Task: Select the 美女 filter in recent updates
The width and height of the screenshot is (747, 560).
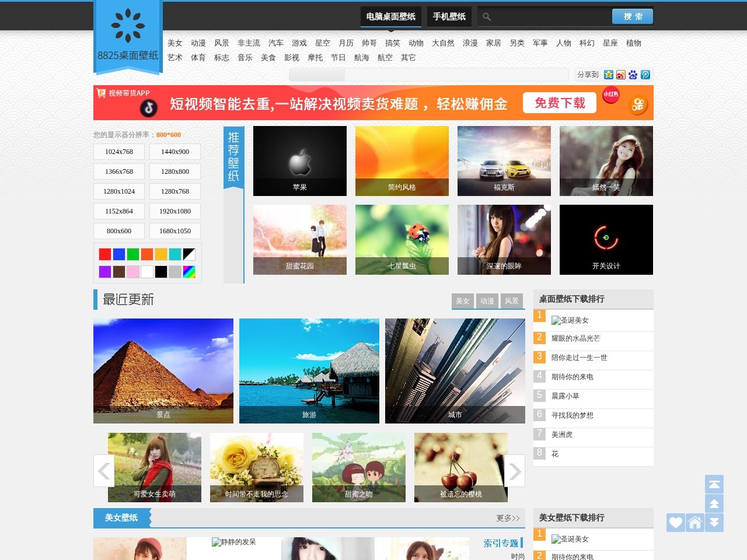Action: coord(463,302)
